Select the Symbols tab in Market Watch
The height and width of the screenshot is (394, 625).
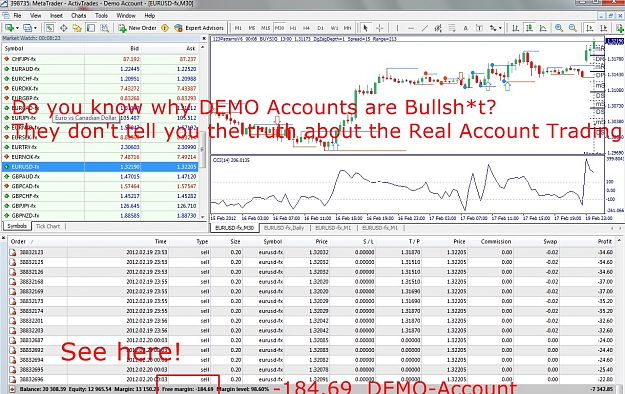click(17, 226)
